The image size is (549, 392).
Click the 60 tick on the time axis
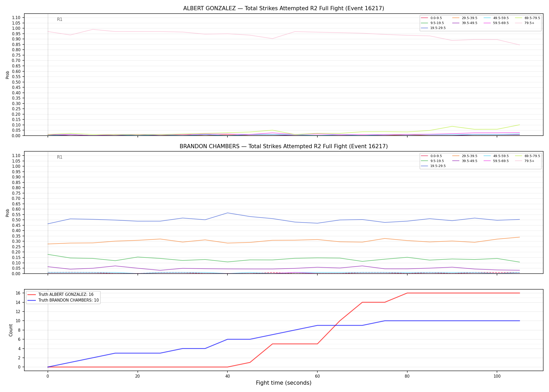tap(317, 376)
